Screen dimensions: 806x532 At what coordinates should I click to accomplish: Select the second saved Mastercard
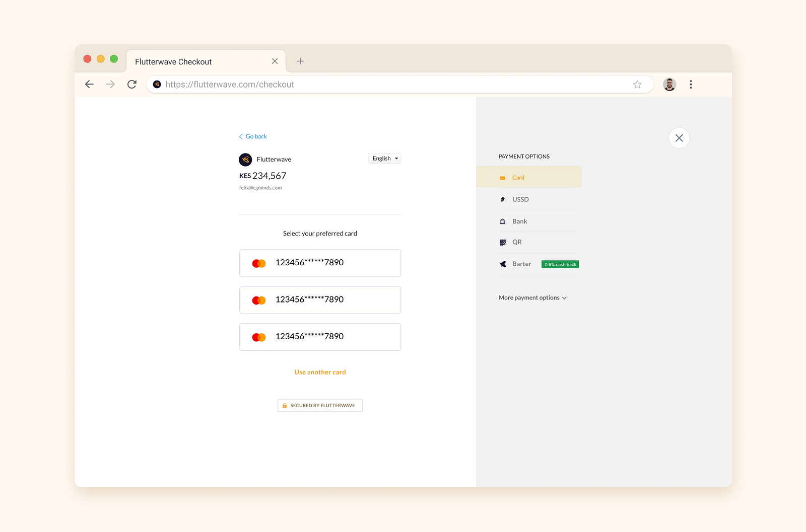click(320, 300)
